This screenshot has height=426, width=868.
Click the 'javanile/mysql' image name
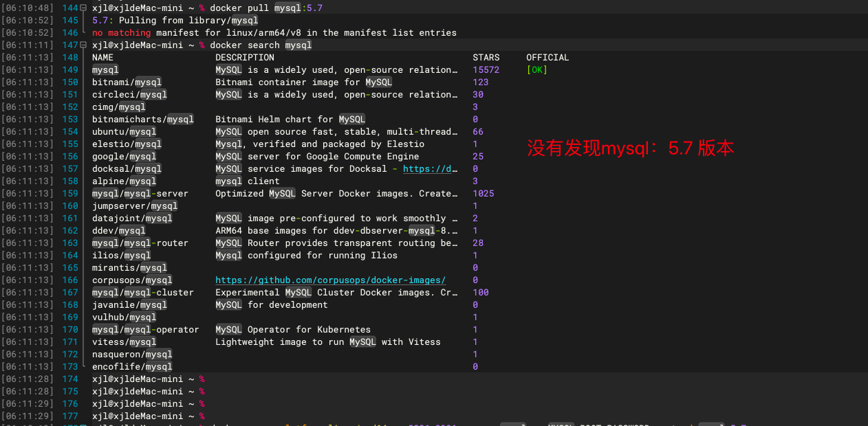click(x=129, y=305)
